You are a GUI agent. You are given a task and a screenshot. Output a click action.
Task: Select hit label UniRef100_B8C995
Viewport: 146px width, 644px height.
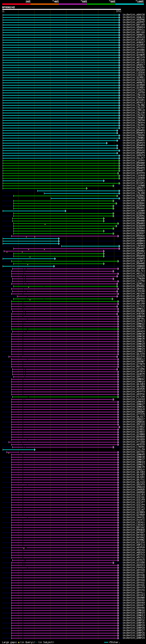click(134, 201)
